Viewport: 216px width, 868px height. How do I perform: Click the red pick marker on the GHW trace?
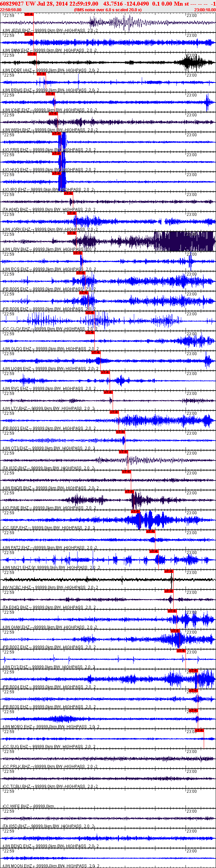click(x=172, y=611)
